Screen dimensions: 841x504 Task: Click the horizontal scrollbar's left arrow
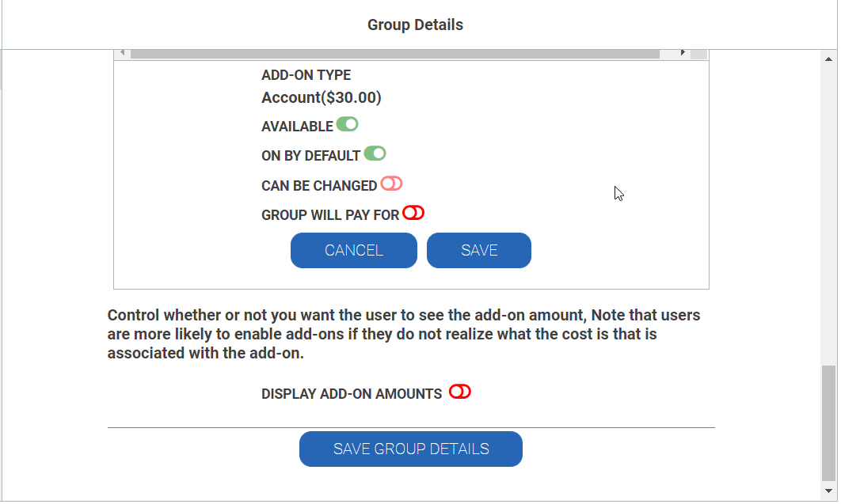(x=123, y=52)
